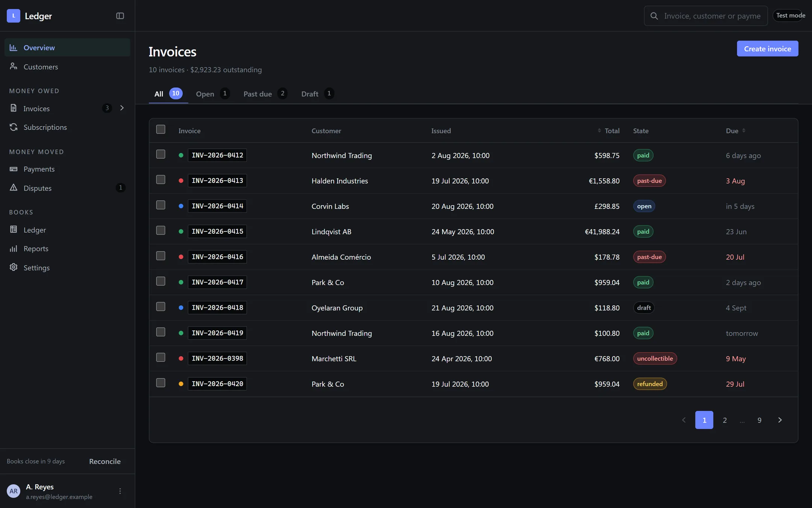Open invoice INV-2026-0419
The width and height of the screenshot is (812, 508).
(x=217, y=333)
